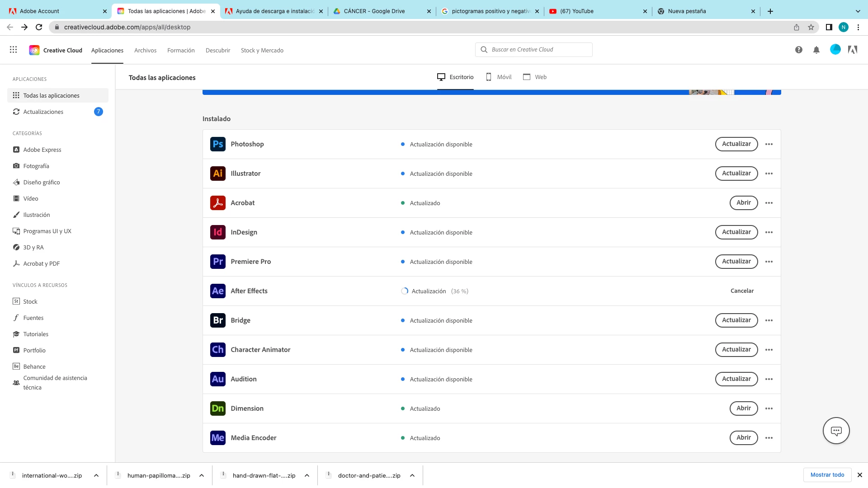The height and width of the screenshot is (488, 868).
Task: Bookmark page with the star icon
Action: 811,27
